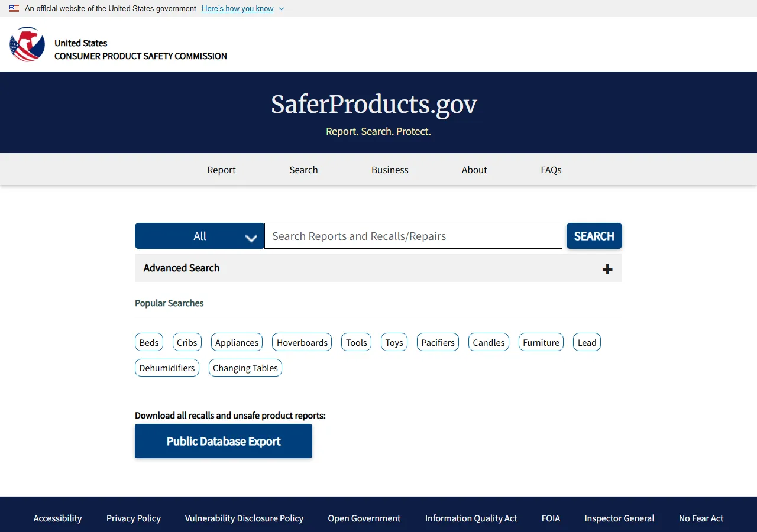757x532 pixels.
Task: Choose the Appliances popular search tag
Action: 237,342
